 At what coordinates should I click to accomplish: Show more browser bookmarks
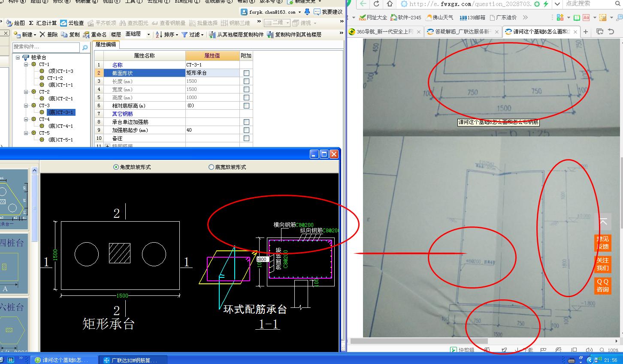[x=525, y=18]
